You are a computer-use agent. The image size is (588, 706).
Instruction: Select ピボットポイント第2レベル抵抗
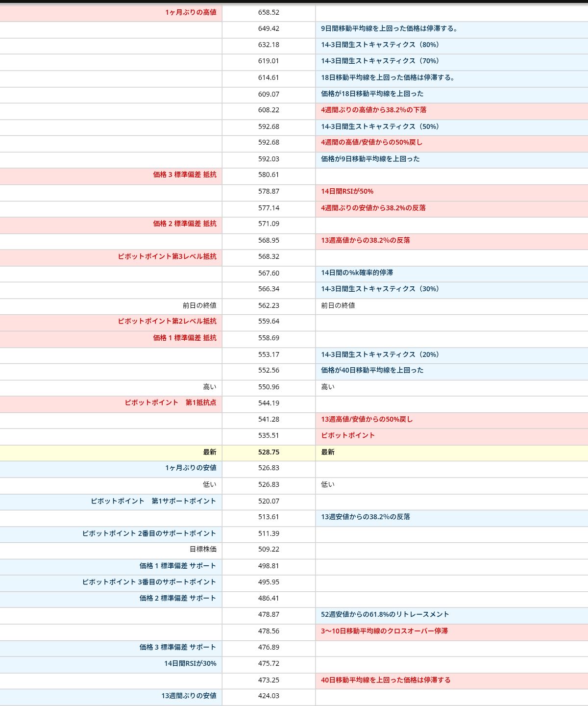coord(167,321)
